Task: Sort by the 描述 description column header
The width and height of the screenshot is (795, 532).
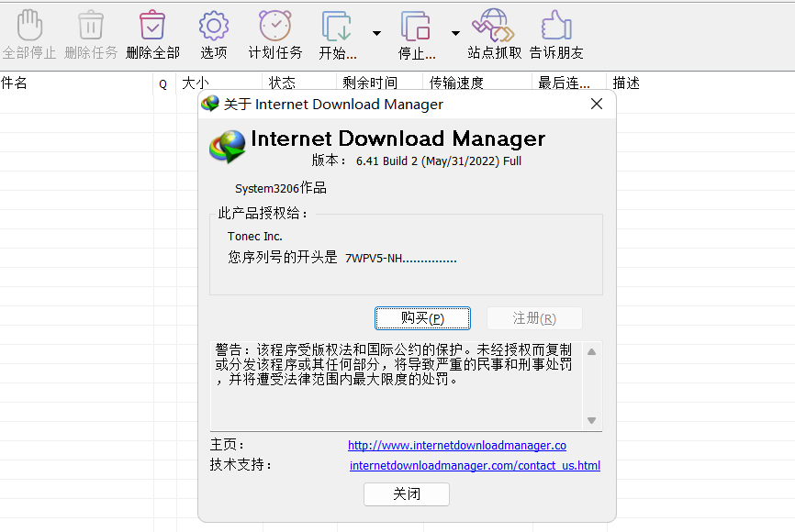Action: tap(626, 83)
